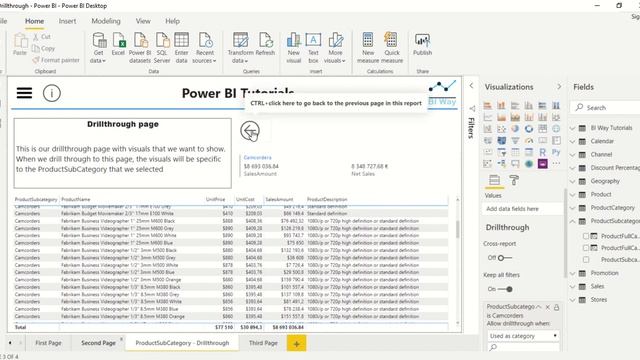640x360 pixels.
Task: Select the R script visual
Action: [x=542, y=152]
